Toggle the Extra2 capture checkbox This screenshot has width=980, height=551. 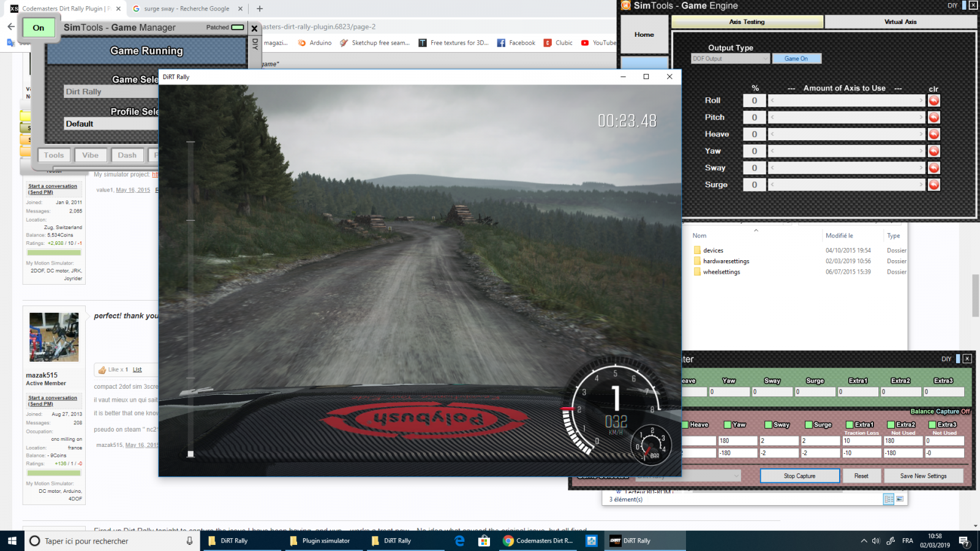(x=891, y=424)
